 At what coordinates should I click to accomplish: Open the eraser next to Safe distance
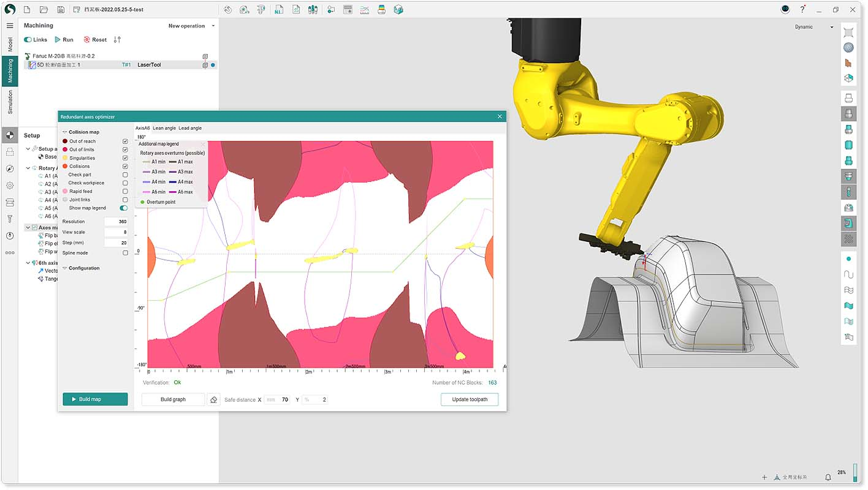coord(213,399)
